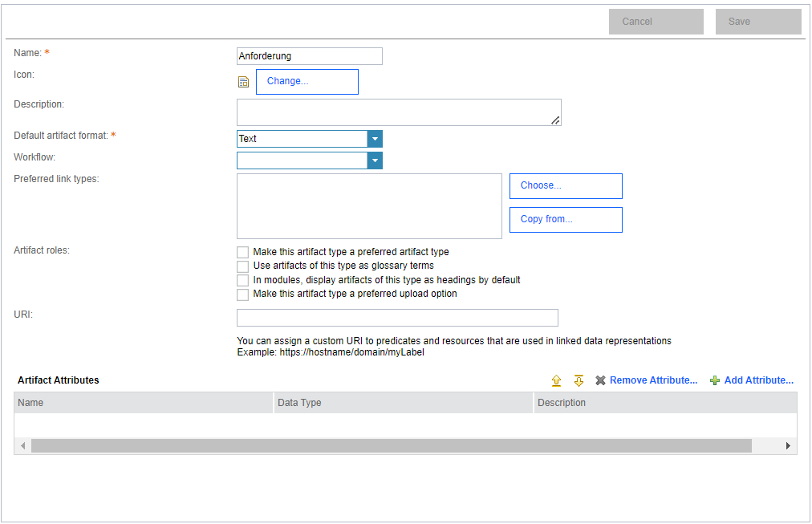Click the Cancel button
This screenshot has height=524, width=812.
pos(656,22)
